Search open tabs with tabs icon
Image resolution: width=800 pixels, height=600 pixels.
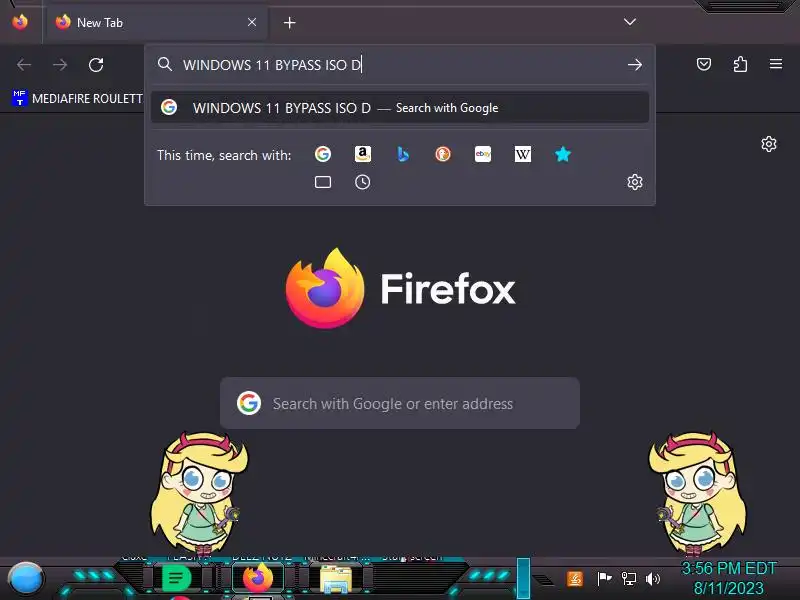322,182
